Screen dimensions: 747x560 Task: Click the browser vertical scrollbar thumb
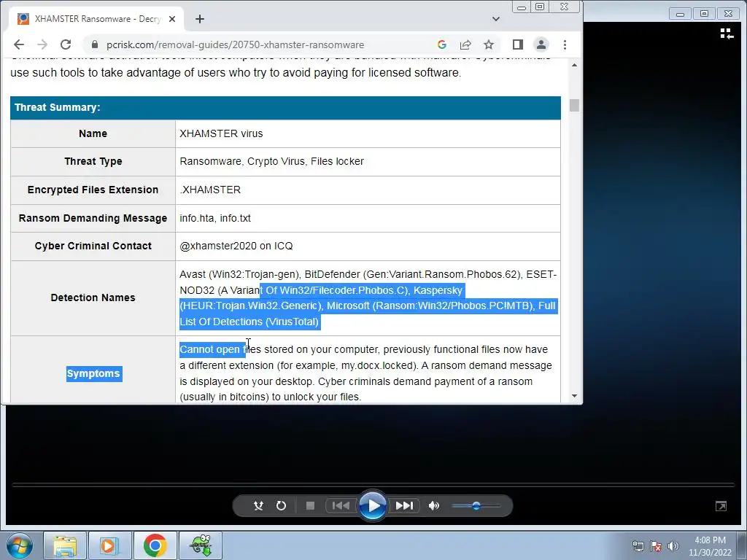tap(574, 105)
